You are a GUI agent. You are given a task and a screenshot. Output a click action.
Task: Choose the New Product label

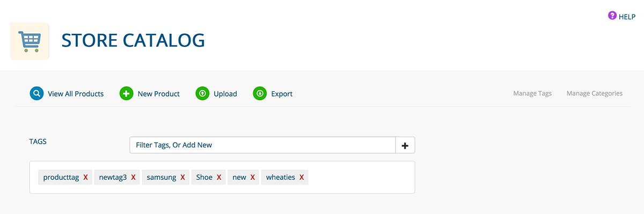[159, 93]
